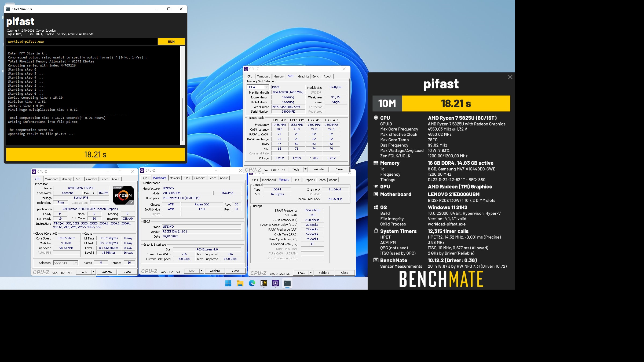Click Motherboard icon in BenchMate panel

click(x=376, y=194)
